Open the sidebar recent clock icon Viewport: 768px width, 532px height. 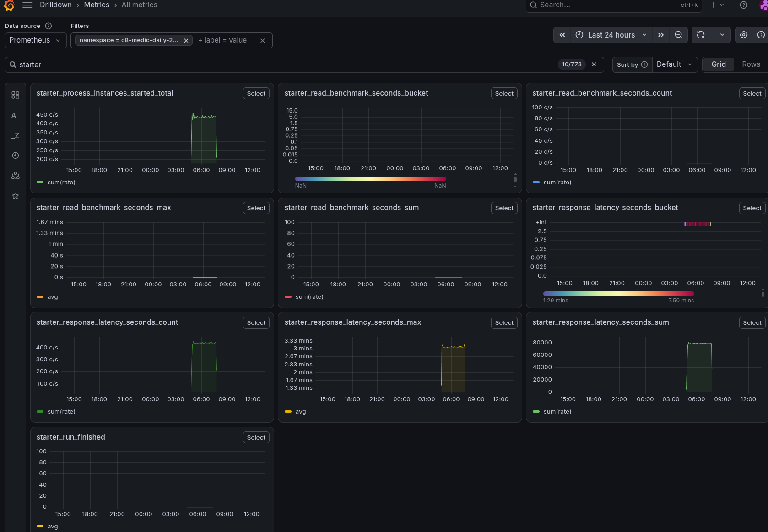[x=16, y=156]
